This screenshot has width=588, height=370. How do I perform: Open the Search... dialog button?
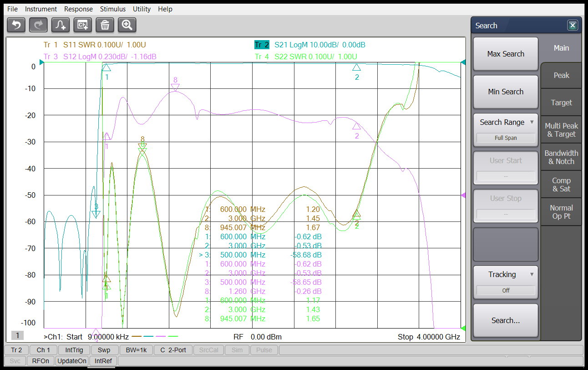click(x=506, y=320)
